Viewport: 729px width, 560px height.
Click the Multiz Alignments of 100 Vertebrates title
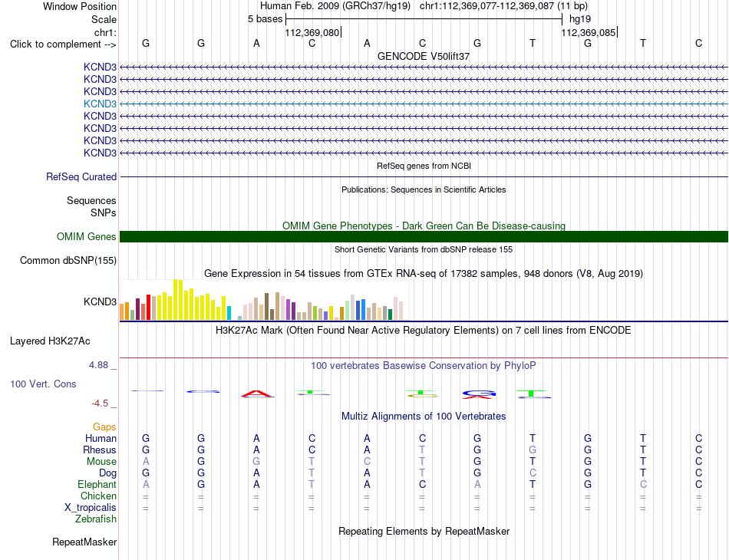coord(424,416)
